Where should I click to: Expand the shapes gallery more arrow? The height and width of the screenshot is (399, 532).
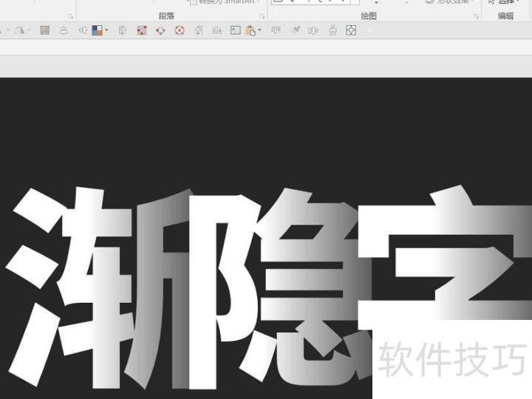(x=375, y=4)
